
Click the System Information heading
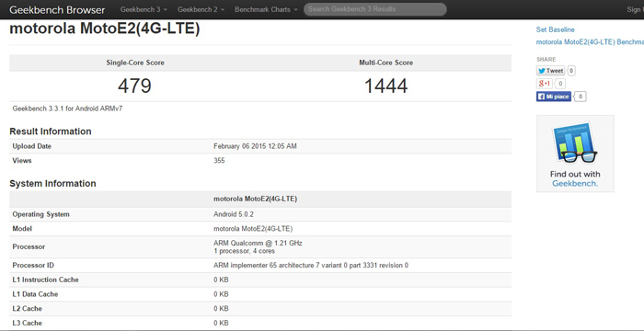[x=52, y=184]
